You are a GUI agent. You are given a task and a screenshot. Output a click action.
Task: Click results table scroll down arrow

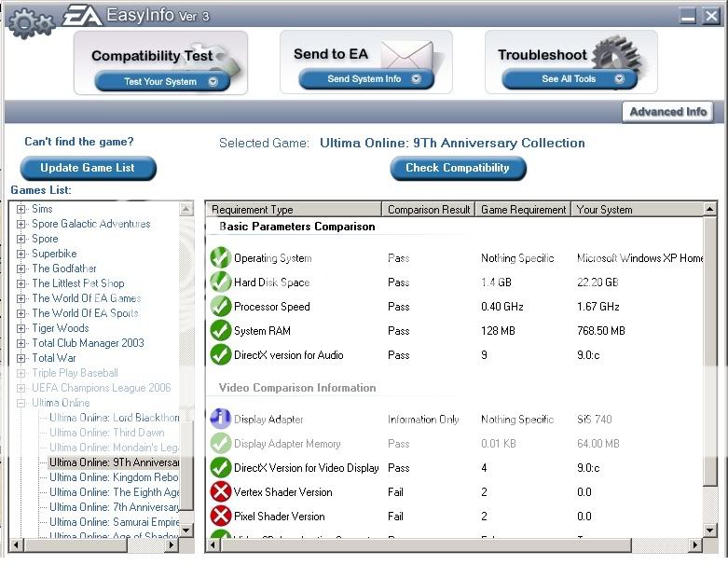pyautogui.click(x=710, y=530)
